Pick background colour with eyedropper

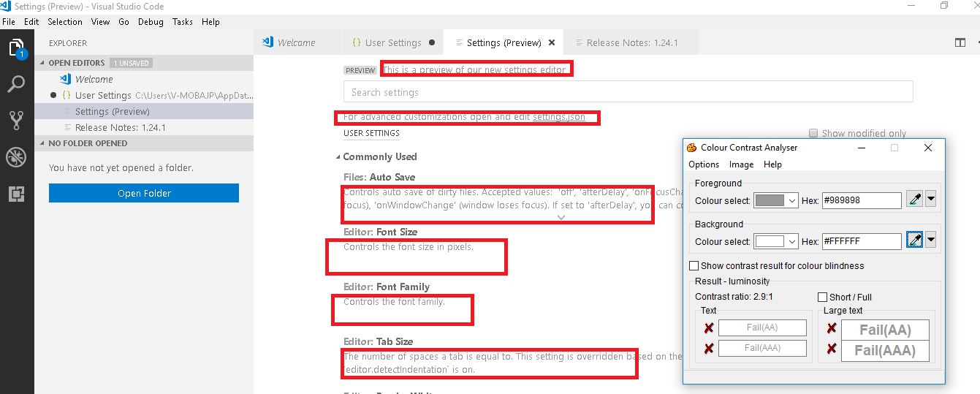pos(914,240)
